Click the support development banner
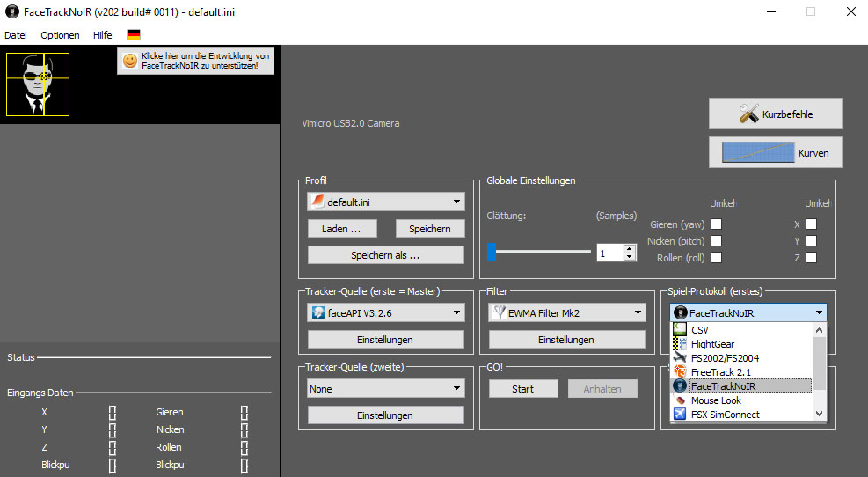Screen dimensions: 868x477 (x=195, y=61)
